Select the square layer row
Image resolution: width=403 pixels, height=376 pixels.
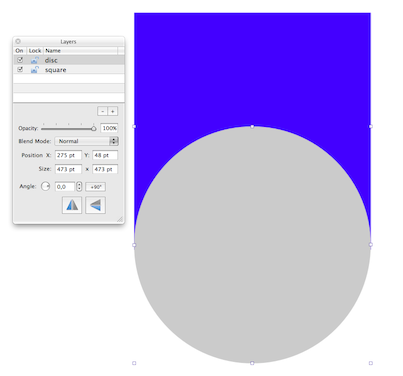coord(69,70)
